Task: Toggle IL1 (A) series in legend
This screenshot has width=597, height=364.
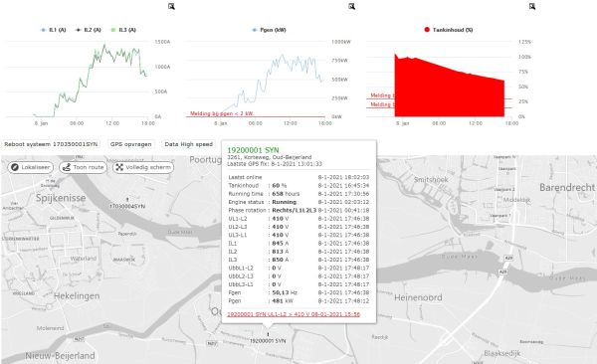Action: (54, 30)
